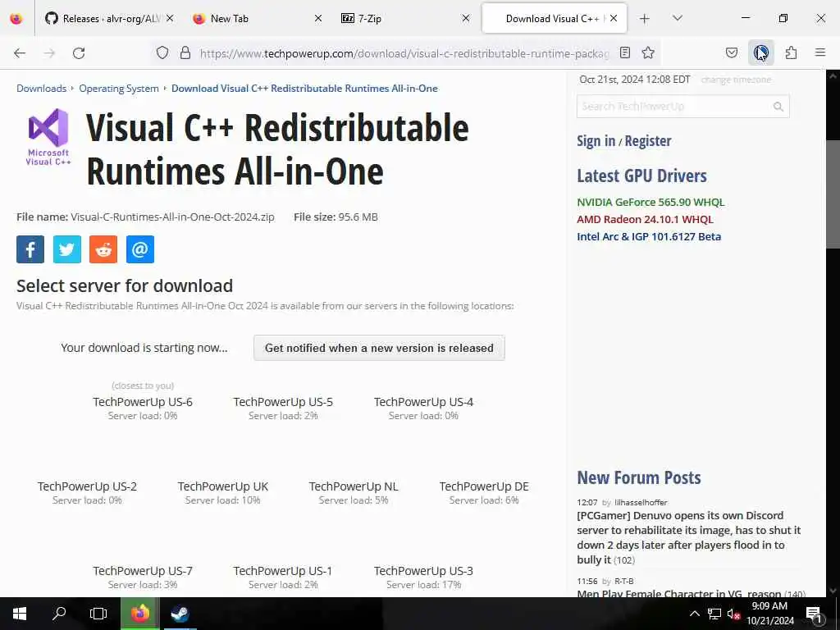
Task: Open the Windows Start menu
Action: pos(20,614)
